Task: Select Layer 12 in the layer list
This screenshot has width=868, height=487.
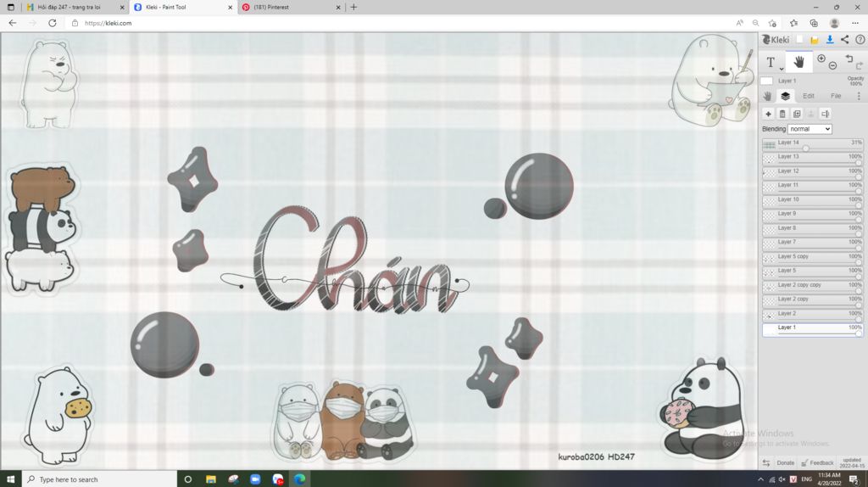Action: (812, 173)
